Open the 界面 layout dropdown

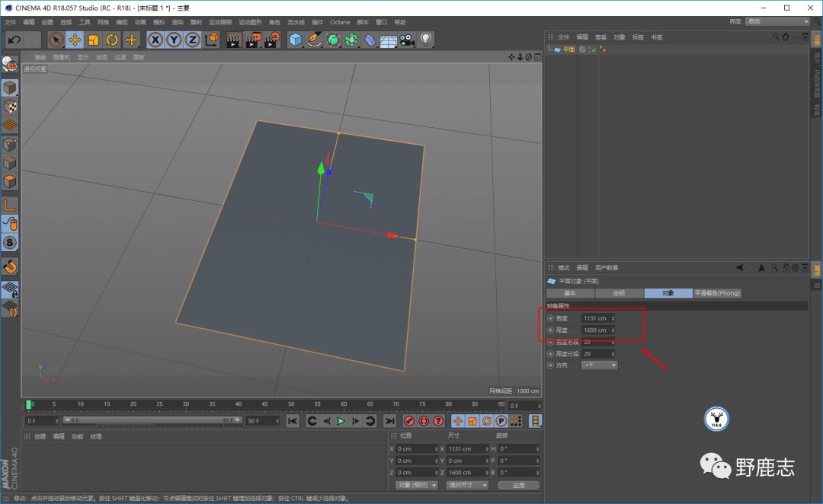pyautogui.click(x=777, y=22)
